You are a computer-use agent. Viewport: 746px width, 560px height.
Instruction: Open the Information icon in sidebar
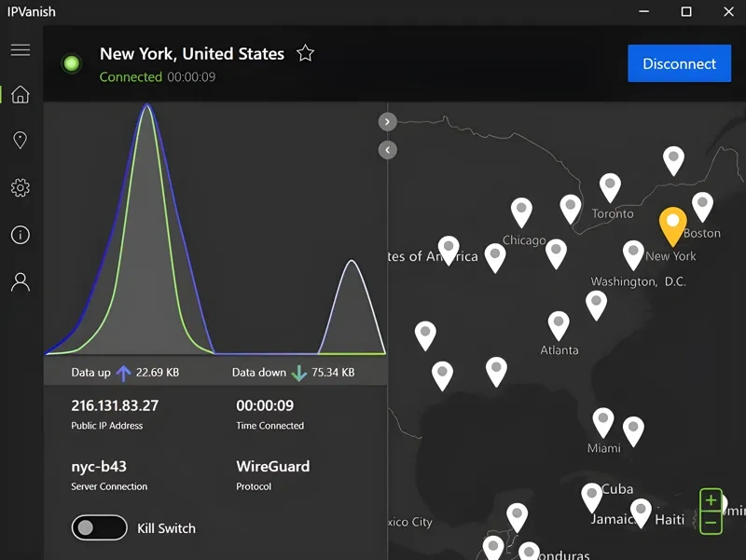[21, 235]
